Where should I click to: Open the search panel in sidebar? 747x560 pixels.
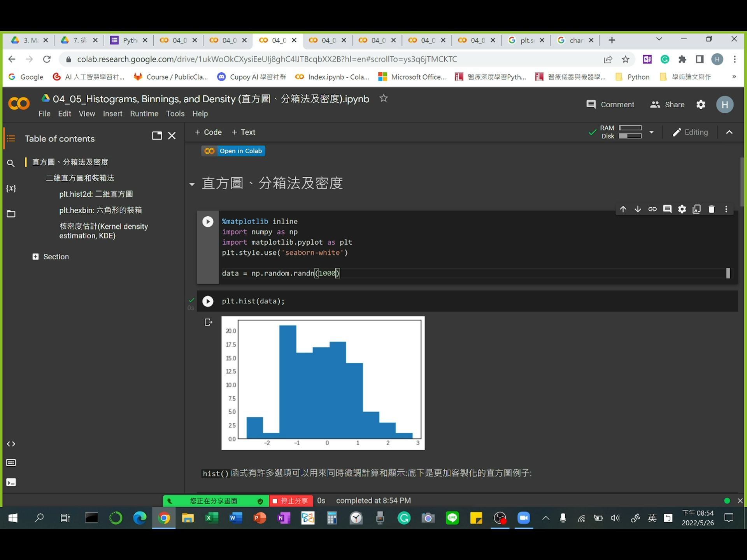point(11,163)
